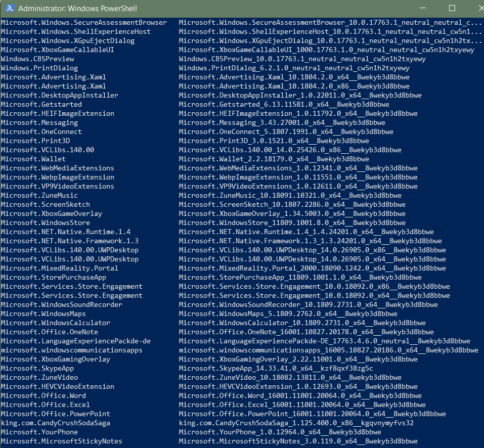Click the PowerShell icon in title bar

click(10, 8)
